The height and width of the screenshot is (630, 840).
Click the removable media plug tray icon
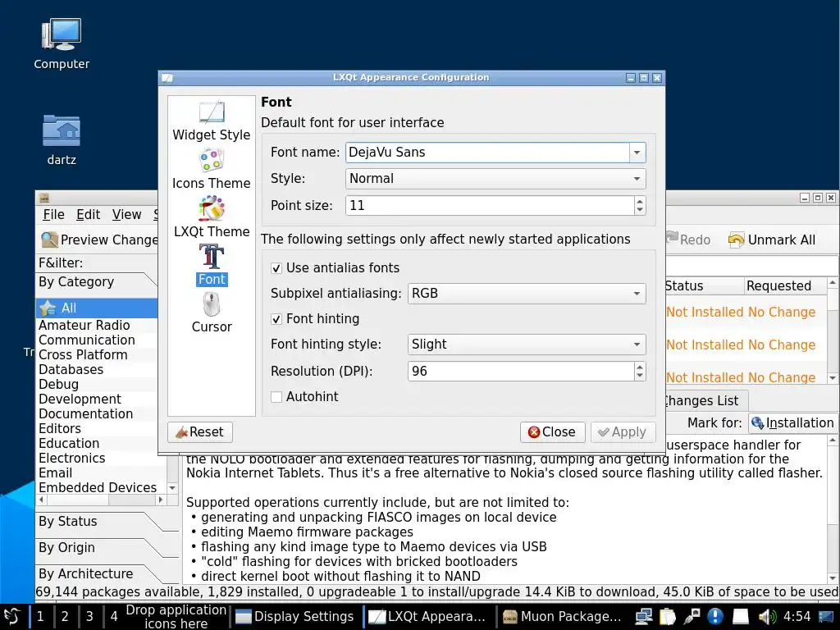coord(692,617)
